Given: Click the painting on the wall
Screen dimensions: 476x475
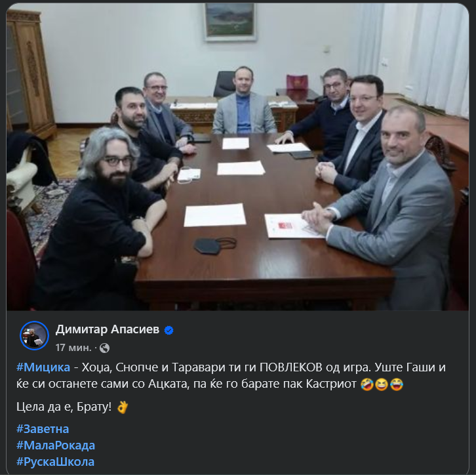Looking at the screenshot, I should coord(230,22).
